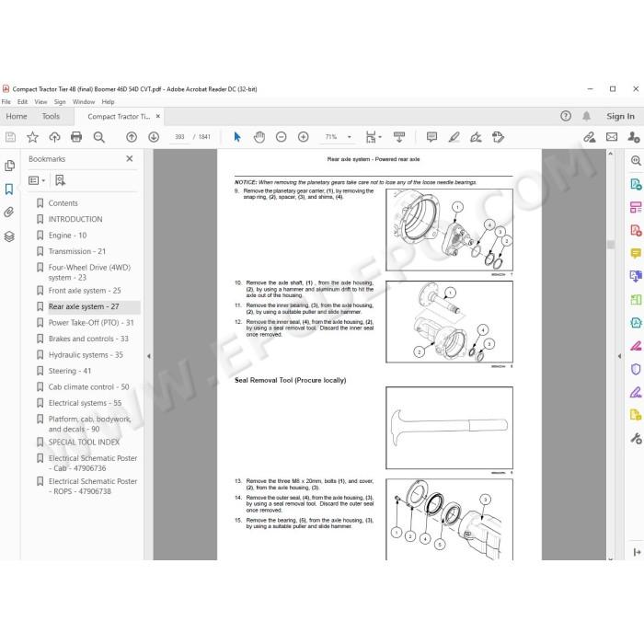Jump to Engine - 10 bookmark
Viewport: 644px width, 644px height.
click(67, 236)
